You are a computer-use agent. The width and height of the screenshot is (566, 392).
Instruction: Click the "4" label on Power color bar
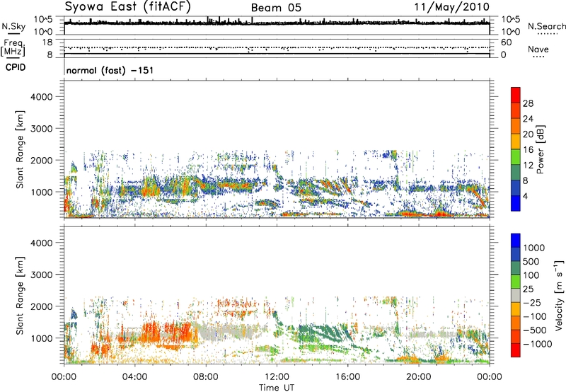(x=525, y=196)
